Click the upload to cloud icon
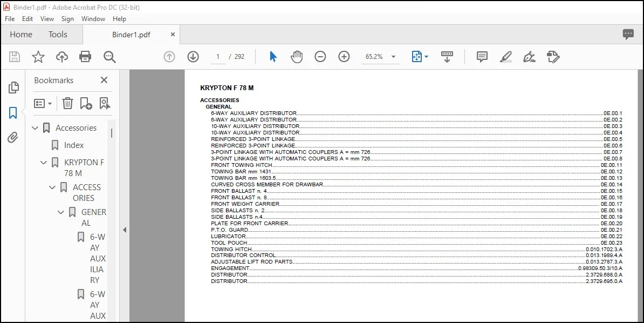 pyautogui.click(x=62, y=57)
